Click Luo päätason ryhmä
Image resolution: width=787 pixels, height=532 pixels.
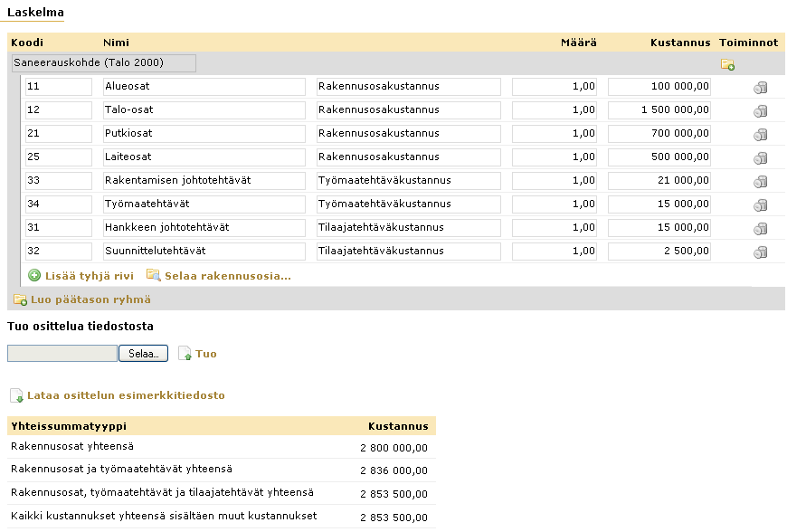click(x=90, y=299)
